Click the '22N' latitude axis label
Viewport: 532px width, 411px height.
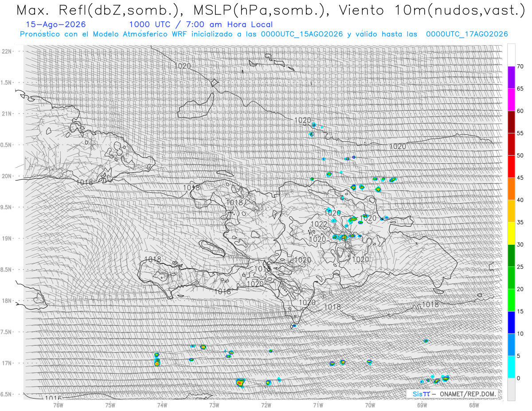pos(7,51)
